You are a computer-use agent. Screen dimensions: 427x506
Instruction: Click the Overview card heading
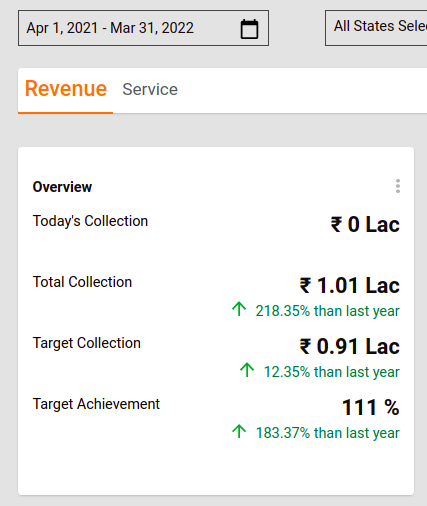[62, 187]
